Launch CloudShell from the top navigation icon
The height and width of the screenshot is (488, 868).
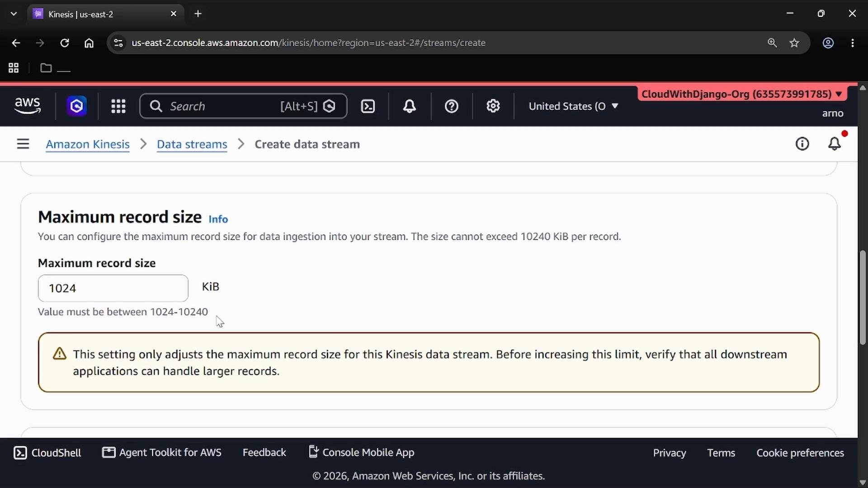pos(368,106)
